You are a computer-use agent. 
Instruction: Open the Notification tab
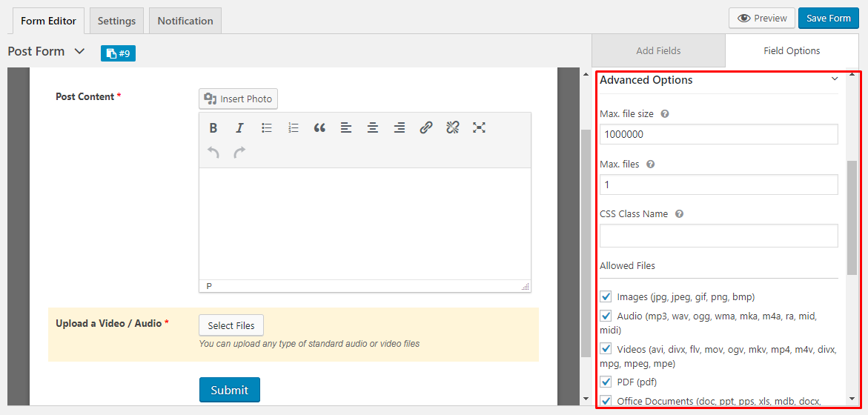(x=185, y=21)
